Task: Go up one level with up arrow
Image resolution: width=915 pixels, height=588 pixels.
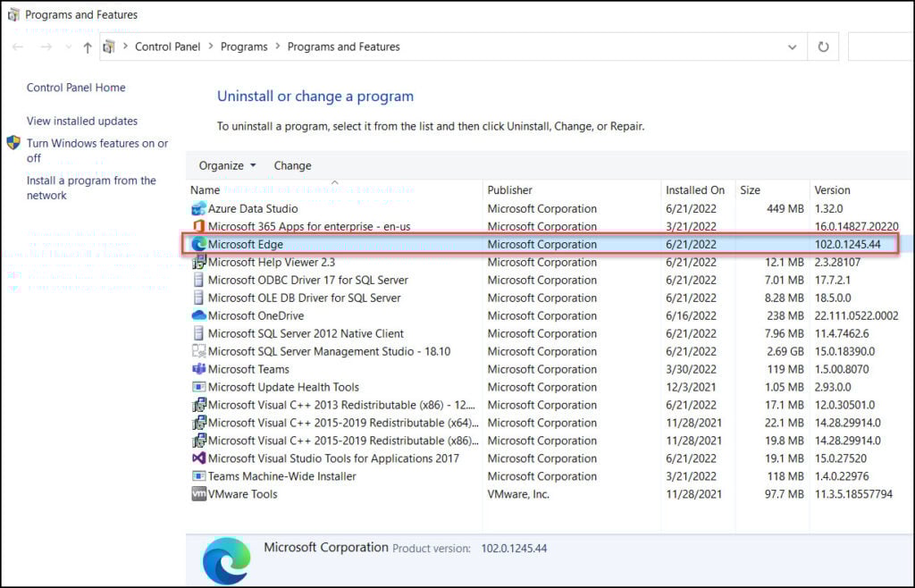Action: point(88,47)
